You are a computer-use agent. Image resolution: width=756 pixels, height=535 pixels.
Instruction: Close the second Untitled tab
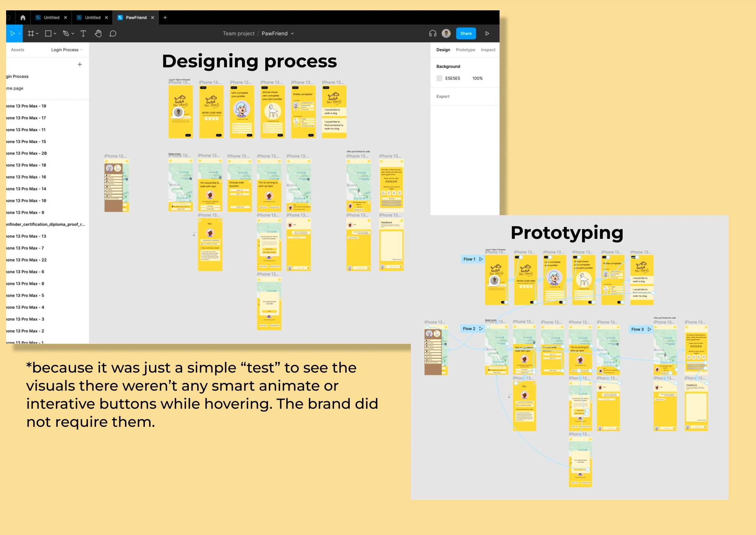click(x=106, y=18)
